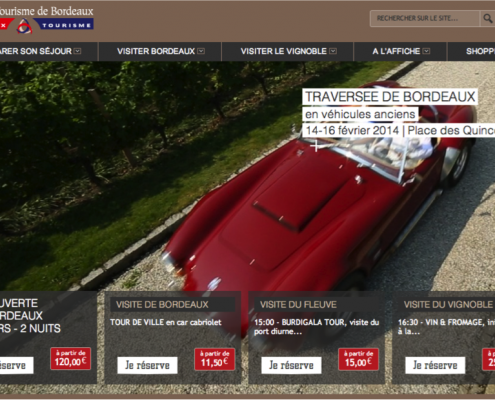The height and width of the screenshot is (400, 495).
Task: Expand arrow next to 'A l'affiche'
Action: (x=426, y=51)
